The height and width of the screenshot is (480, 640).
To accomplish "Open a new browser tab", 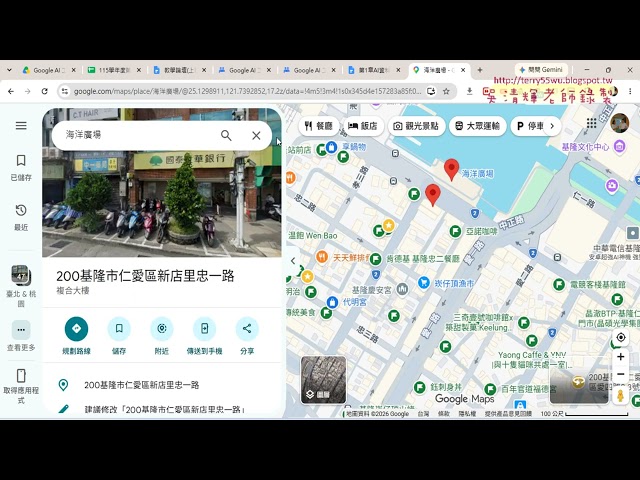I will click(480, 70).
